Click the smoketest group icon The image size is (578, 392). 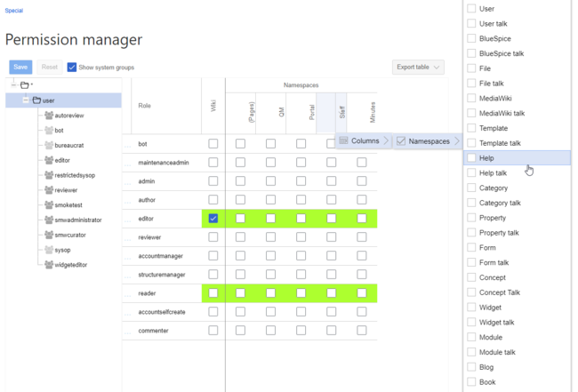point(49,205)
